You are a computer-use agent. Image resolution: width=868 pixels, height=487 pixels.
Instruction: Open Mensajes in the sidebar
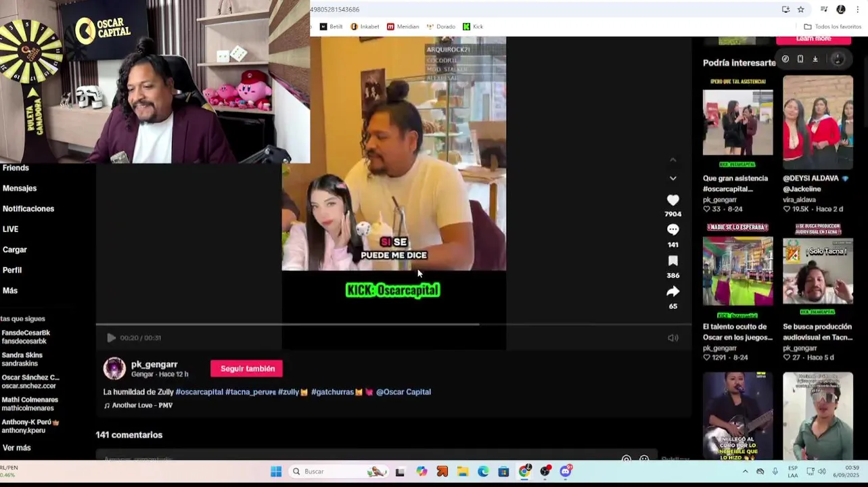click(x=20, y=188)
